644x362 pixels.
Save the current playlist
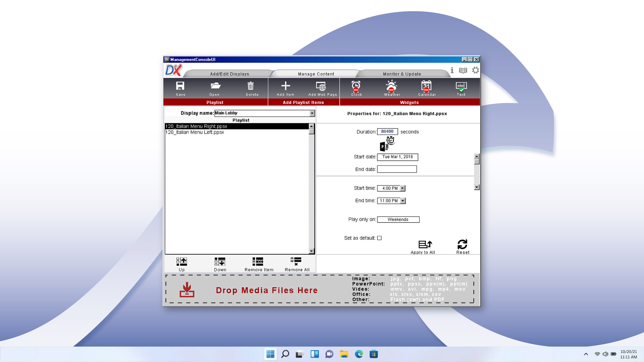(x=180, y=88)
